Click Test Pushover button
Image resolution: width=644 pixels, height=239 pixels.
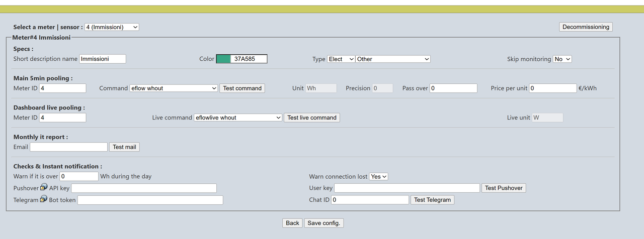(x=504, y=188)
